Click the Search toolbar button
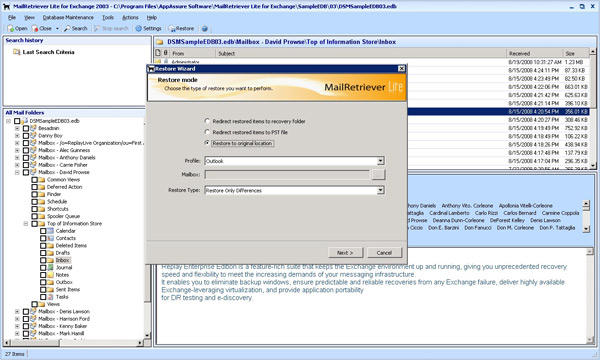This screenshot has height=360, width=600. (75, 29)
